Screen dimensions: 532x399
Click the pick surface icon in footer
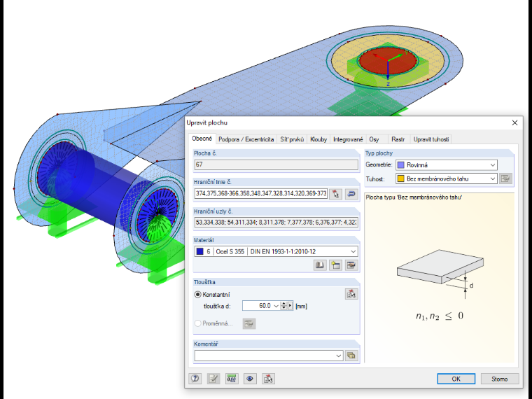click(x=268, y=378)
